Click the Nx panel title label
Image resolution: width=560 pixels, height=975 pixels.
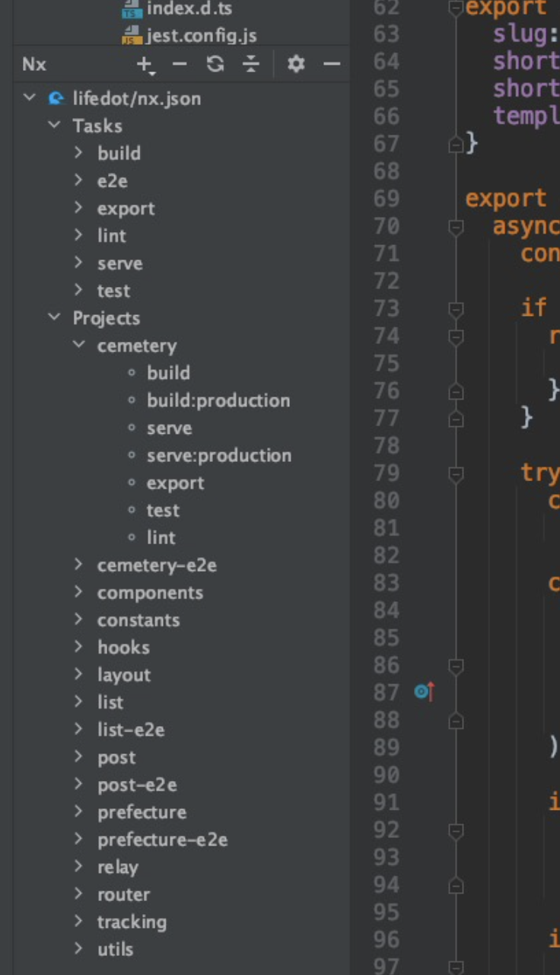[33, 65]
